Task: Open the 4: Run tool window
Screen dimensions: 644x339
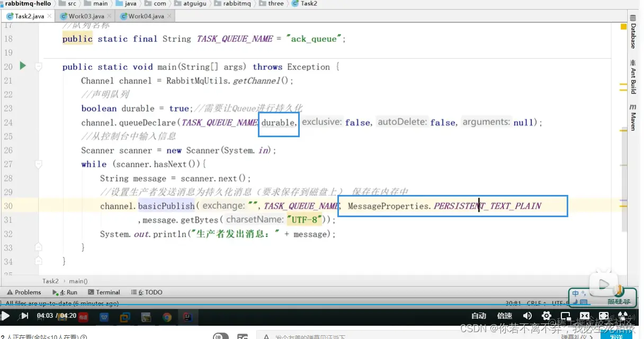Action: (x=65, y=292)
